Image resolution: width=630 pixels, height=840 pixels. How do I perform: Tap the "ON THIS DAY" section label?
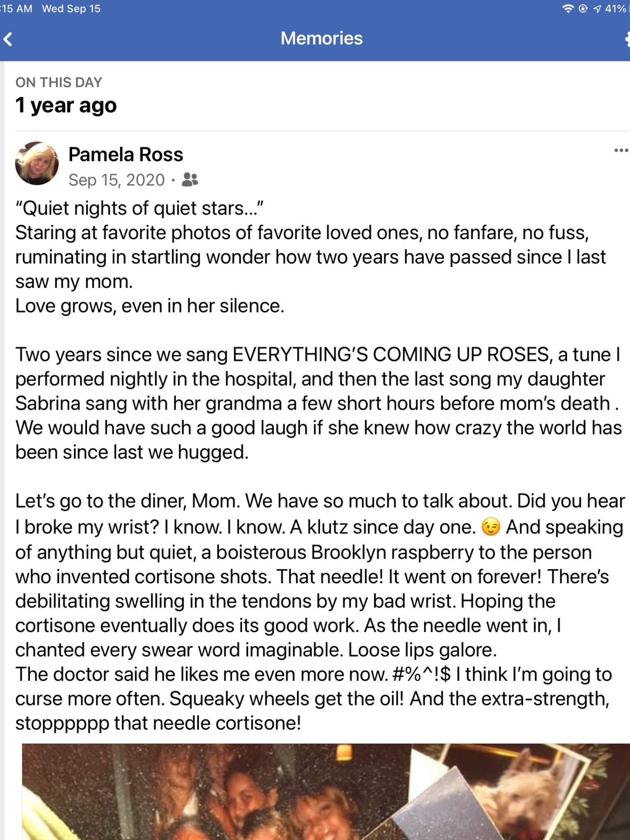59,82
